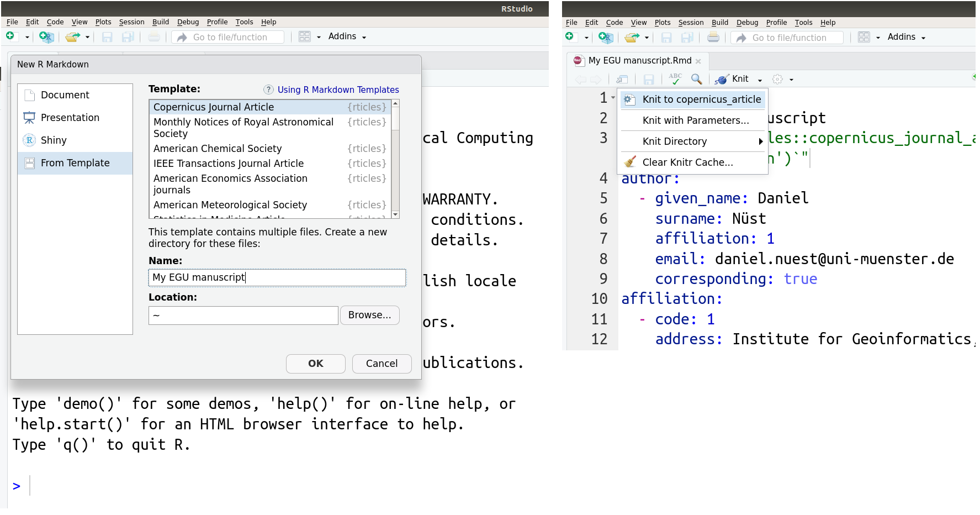
Task: Open the File menu in left window
Action: tap(12, 22)
